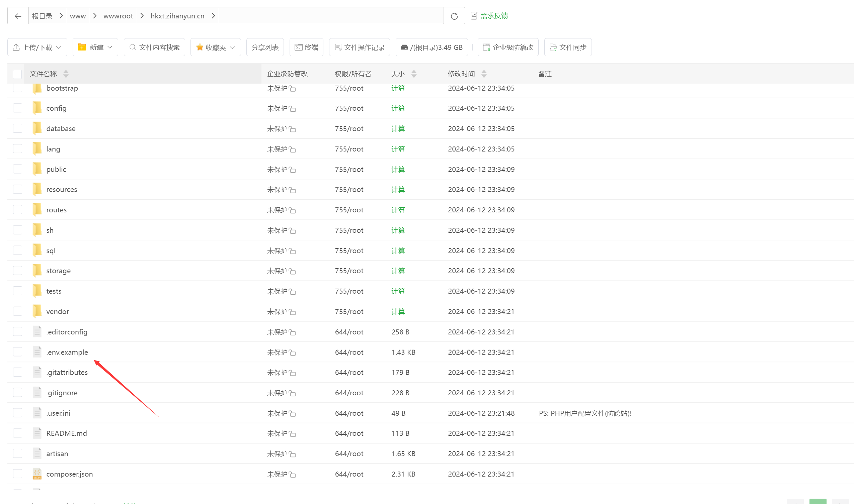854x504 pixels.
Task: Expand the 新建 dropdown menu
Action: (x=95, y=47)
